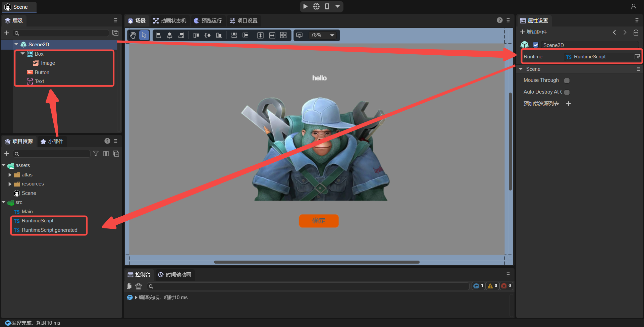Enable the Mouse Through checkbox
644x327 pixels.
coord(567,80)
